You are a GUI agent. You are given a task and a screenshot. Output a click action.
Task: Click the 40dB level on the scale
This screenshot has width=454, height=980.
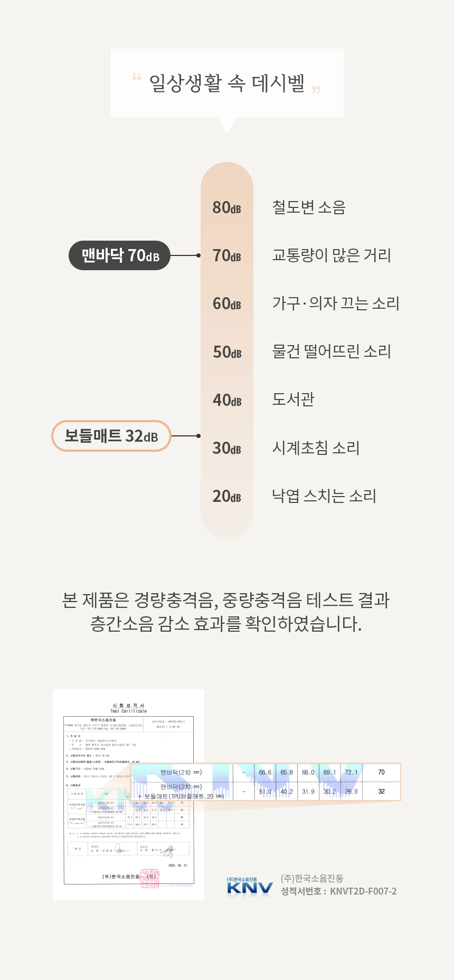pyautogui.click(x=227, y=400)
